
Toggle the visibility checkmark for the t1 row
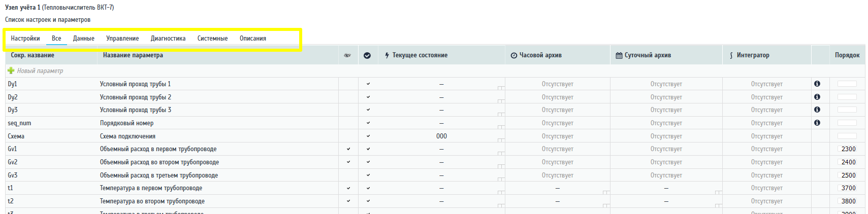pos(348,188)
